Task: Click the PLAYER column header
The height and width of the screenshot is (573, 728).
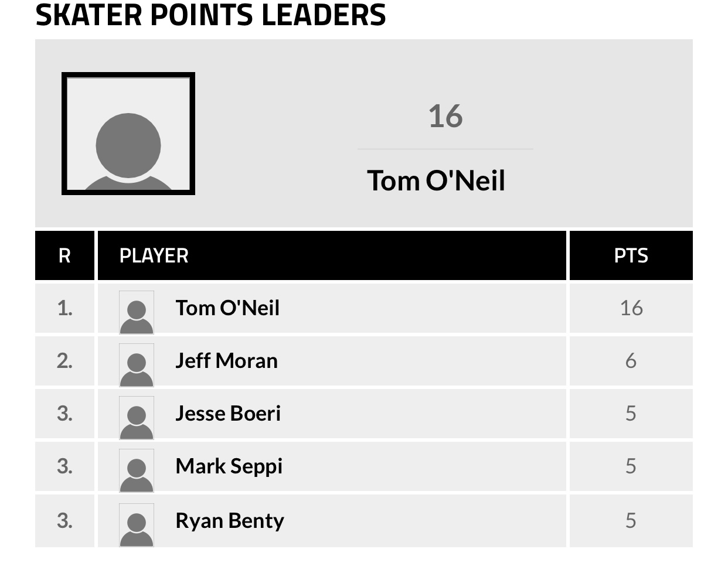Action: (154, 256)
